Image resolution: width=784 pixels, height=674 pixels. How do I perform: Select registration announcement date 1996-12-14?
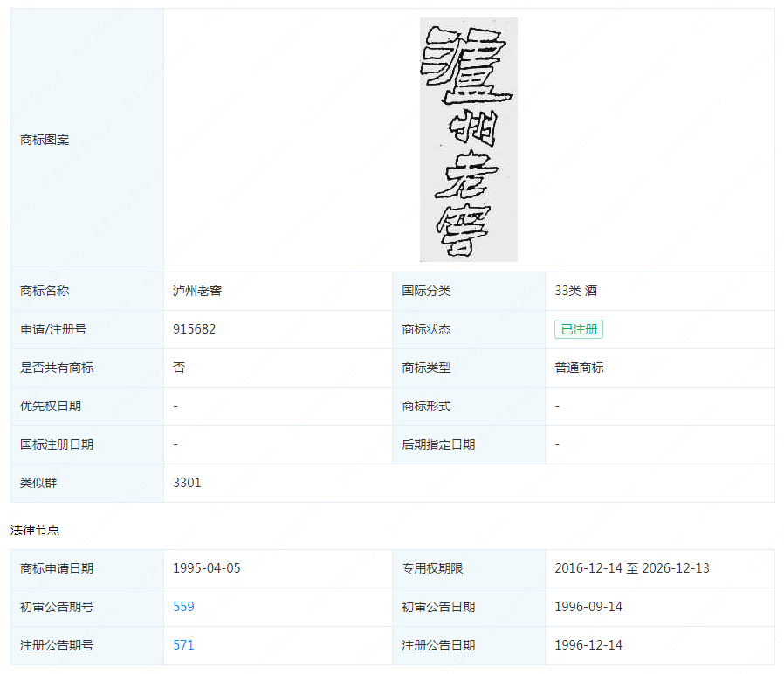(588, 645)
